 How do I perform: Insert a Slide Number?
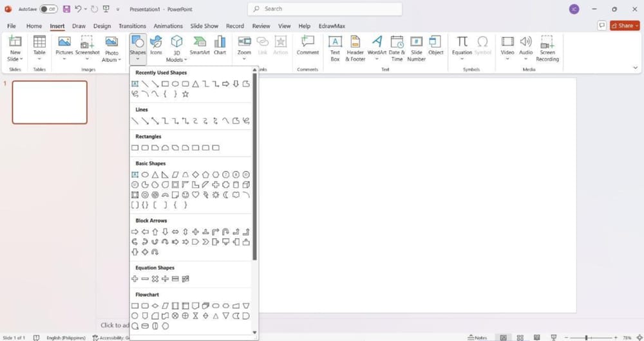[x=417, y=49]
